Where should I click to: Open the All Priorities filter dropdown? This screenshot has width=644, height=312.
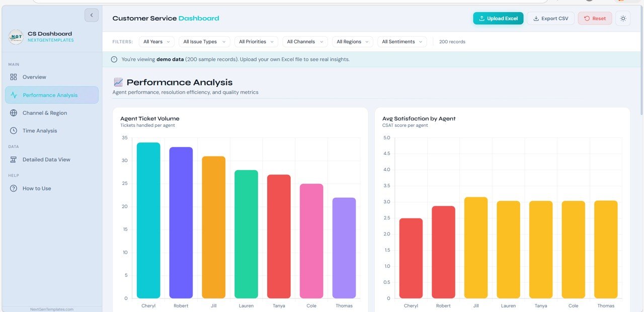click(x=256, y=42)
